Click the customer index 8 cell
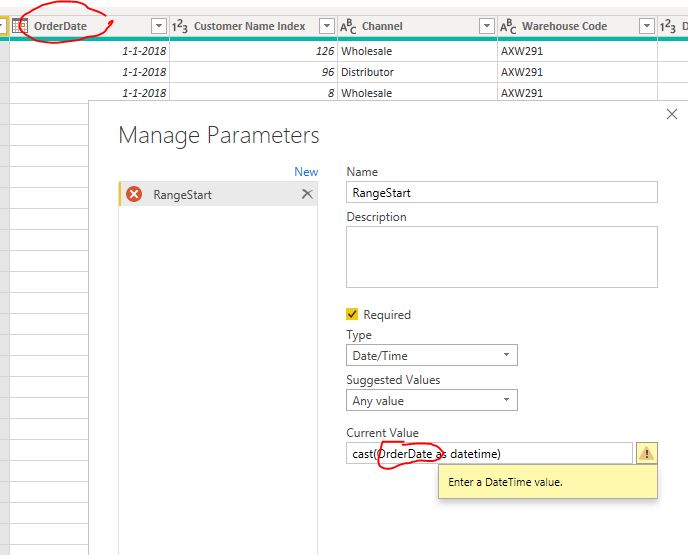Viewport: 688px width, 555px height. tap(253, 93)
